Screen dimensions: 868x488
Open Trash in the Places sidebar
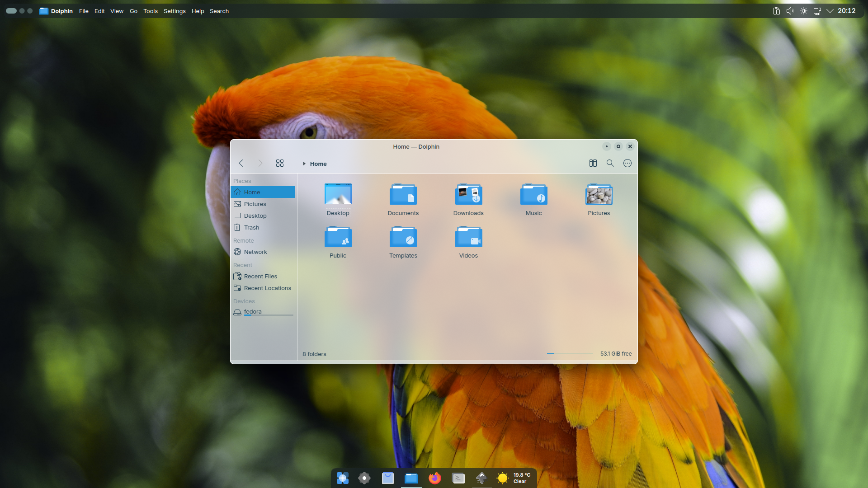click(x=263, y=227)
